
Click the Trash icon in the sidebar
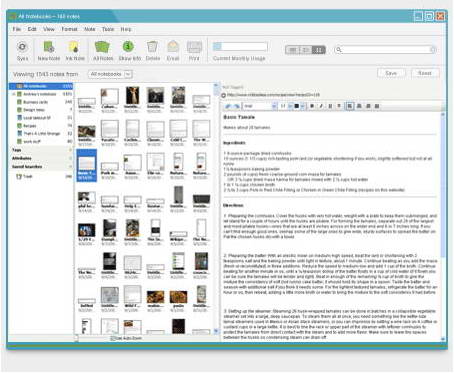(19, 176)
